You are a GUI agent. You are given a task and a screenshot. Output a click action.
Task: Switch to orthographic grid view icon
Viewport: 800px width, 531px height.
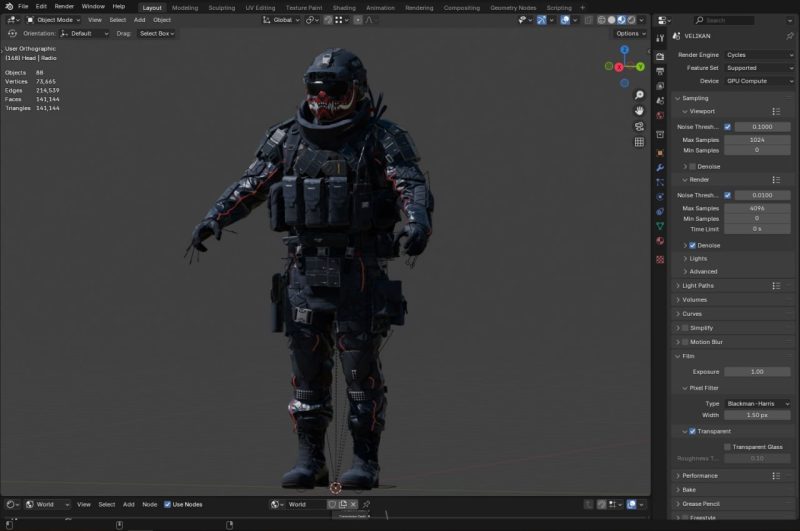coord(639,142)
